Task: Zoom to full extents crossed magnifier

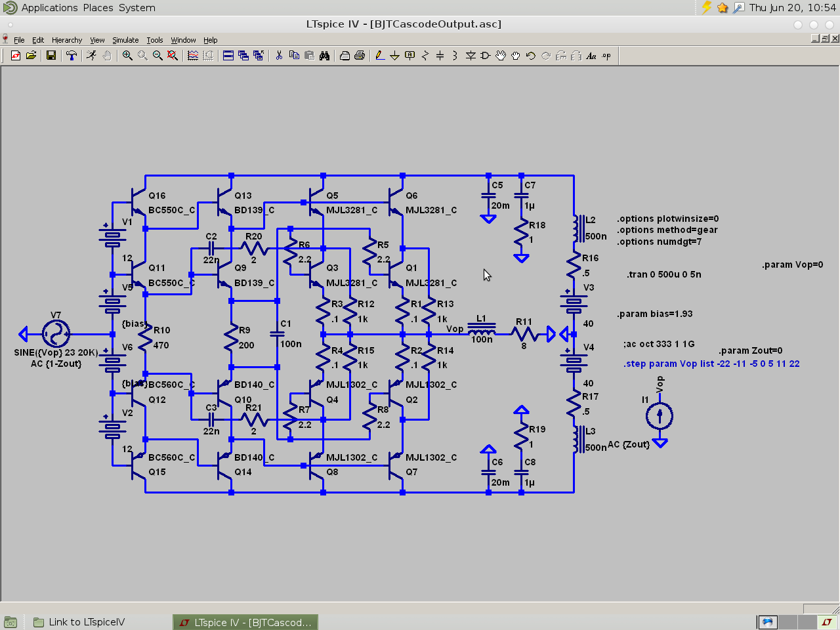Action: point(173,56)
